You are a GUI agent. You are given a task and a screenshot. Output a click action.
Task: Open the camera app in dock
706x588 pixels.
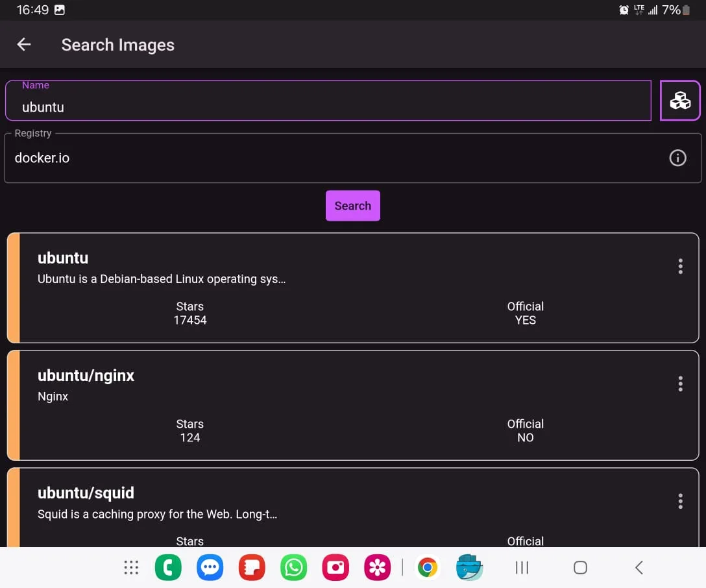pos(335,567)
